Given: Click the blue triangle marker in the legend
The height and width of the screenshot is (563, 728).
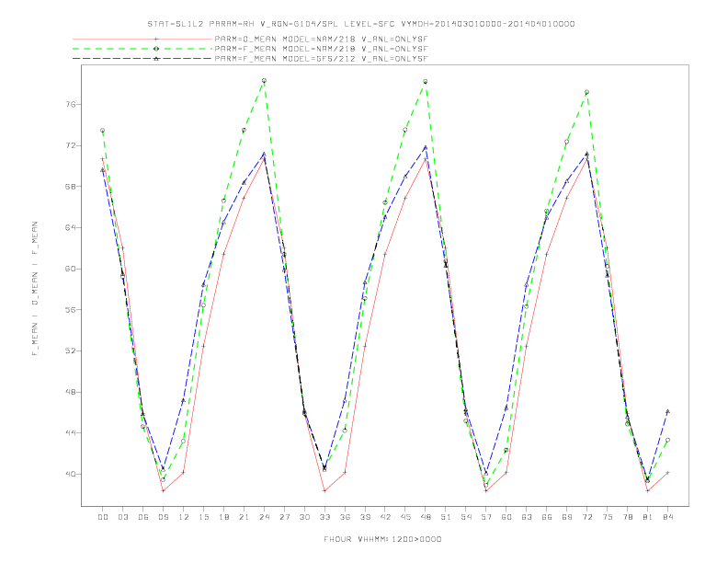Looking at the screenshot, I should (156, 59).
